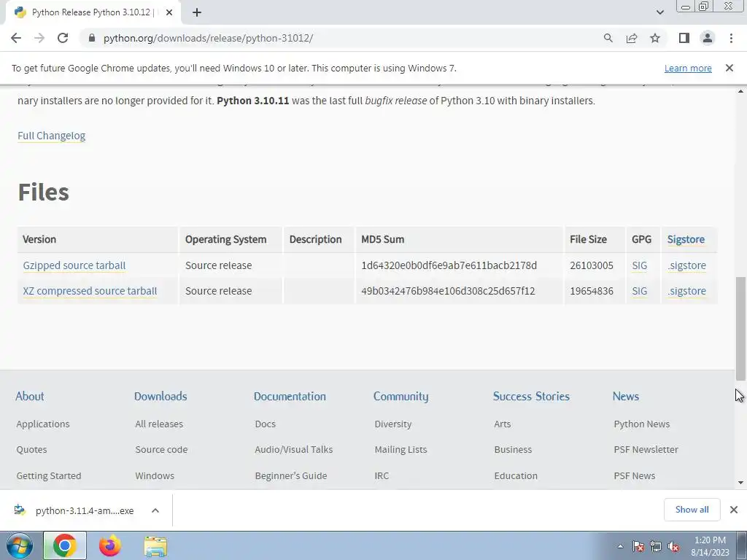
Task: Go to Quotes footer link
Action: click(x=31, y=449)
